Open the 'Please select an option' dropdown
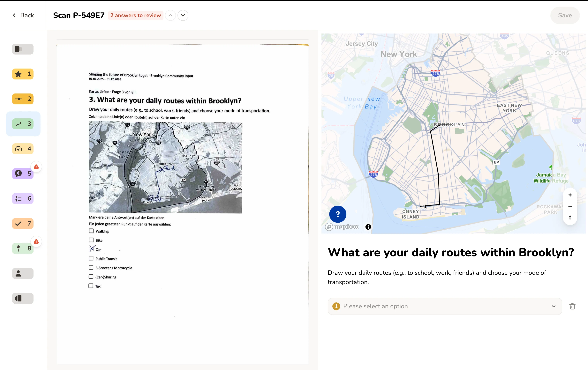The image size is (588, 370). 445,306
